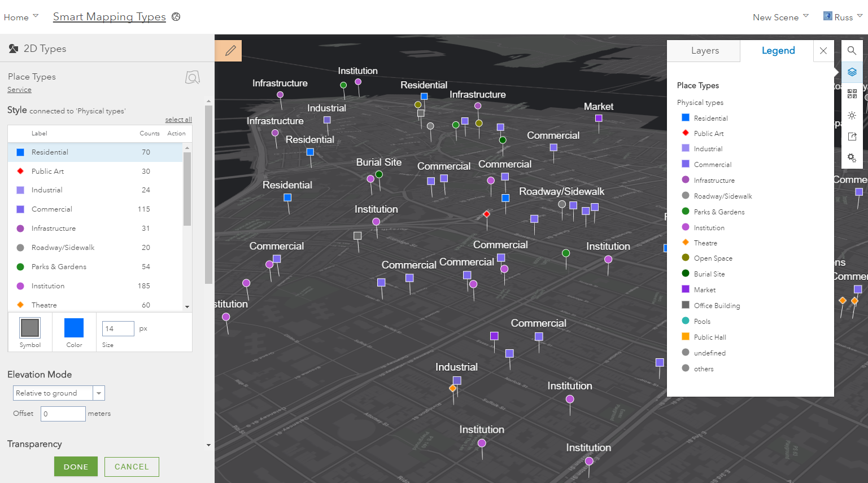
Task: Open the Settings gears icon
Action: click(852, 158)
